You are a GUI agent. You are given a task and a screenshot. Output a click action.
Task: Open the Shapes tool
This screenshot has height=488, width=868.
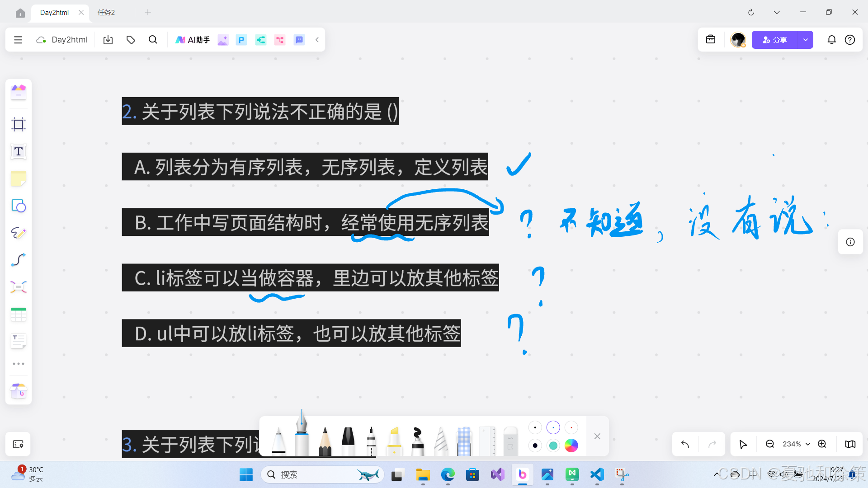point(18,206)
